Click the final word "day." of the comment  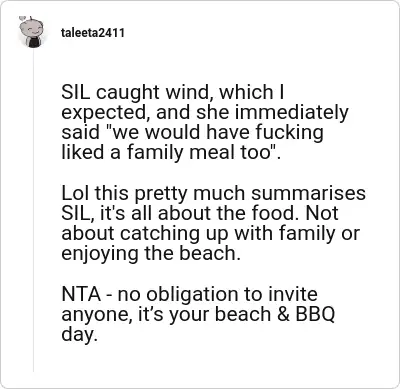[x=79, y=335]
